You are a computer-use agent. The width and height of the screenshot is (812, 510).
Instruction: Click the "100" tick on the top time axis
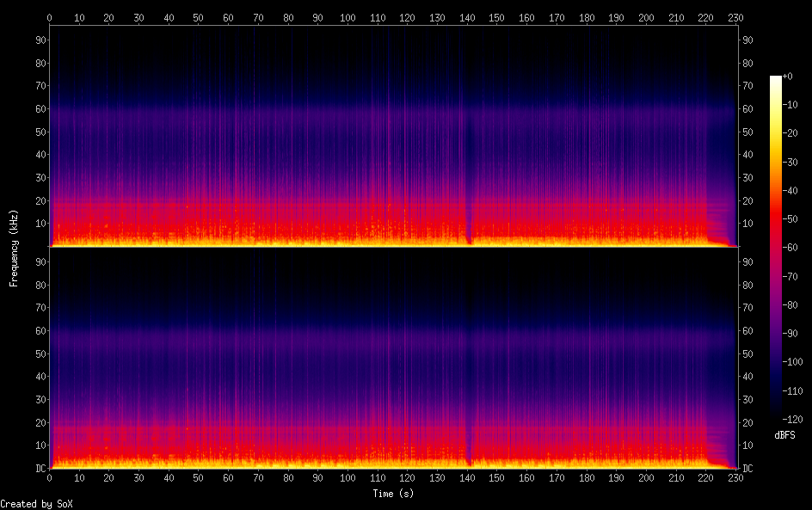tap(348, 17)
